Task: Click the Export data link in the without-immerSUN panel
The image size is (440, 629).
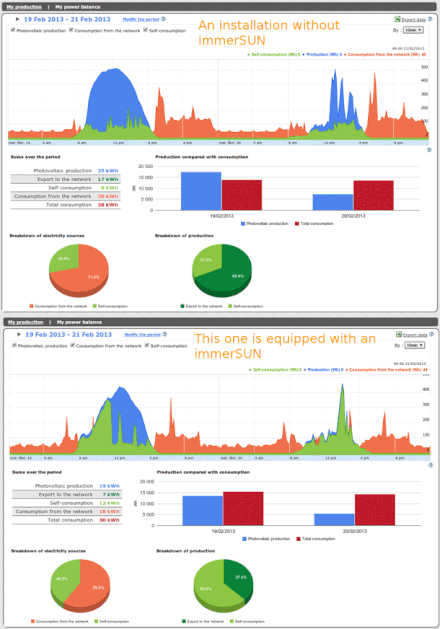Action: [x=414, y=20]
